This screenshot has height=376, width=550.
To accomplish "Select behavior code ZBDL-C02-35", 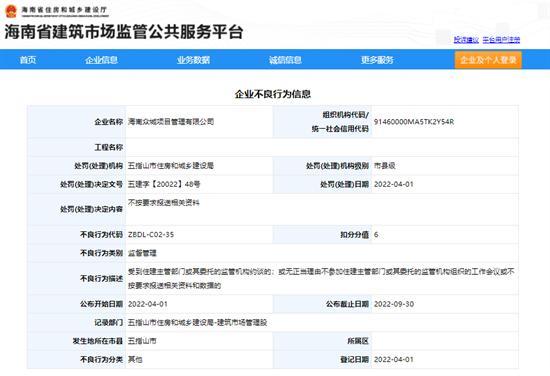I will click(x=151, y=235).
